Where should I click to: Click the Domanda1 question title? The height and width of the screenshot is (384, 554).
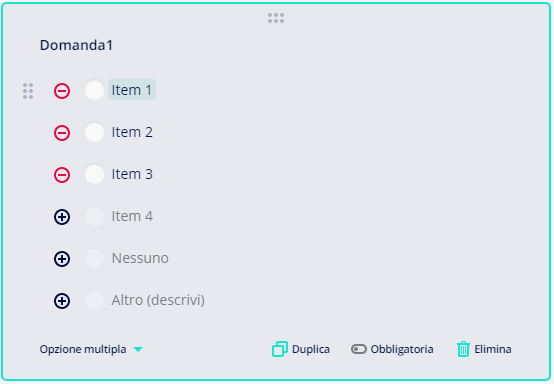(x=76, y=45)
